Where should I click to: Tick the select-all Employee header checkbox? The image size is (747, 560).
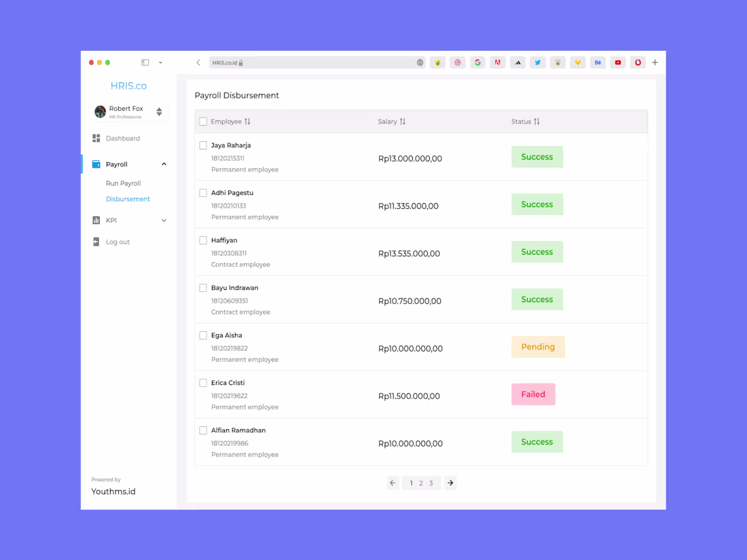pos(203,122)
